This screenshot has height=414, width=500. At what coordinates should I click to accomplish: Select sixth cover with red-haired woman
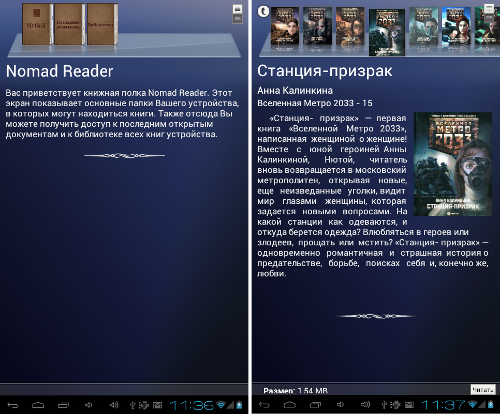click(x=456, y=26)
